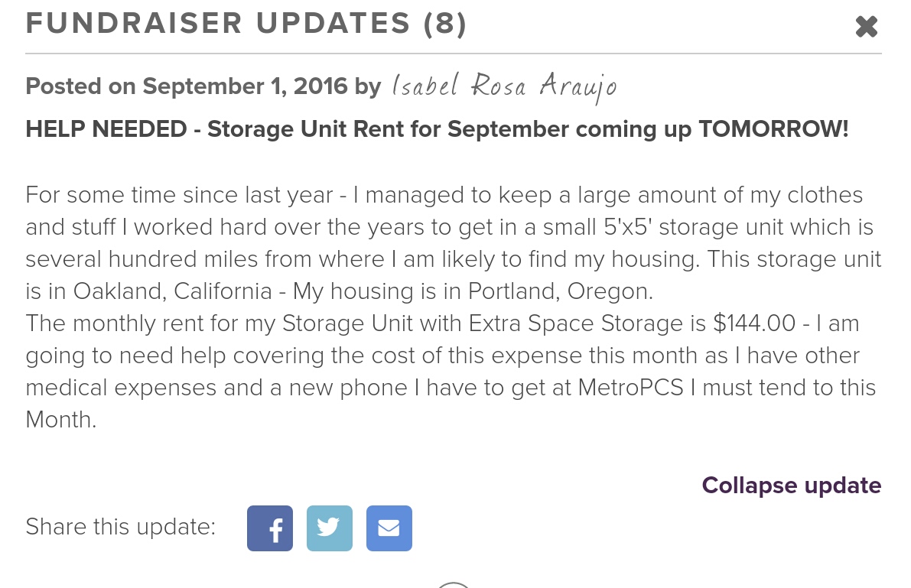Click the final word 'Month.' of the update
The height and width of the screenshot is (588, 911).
coord(61,420)
